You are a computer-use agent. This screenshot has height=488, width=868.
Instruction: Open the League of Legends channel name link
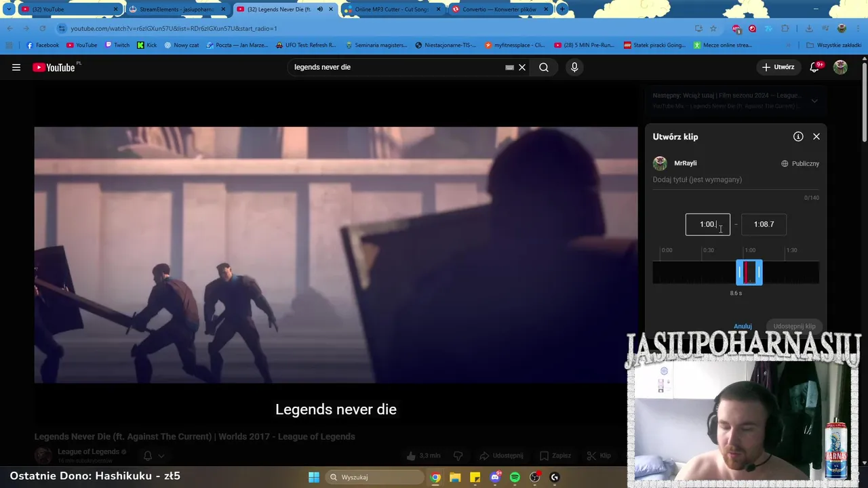click(87, 451)
